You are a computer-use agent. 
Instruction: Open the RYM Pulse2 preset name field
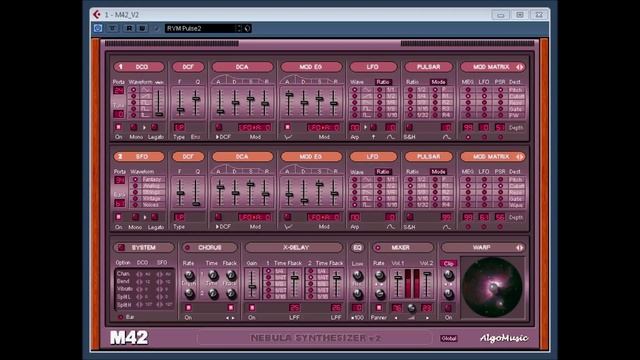(x=200, y=28)
